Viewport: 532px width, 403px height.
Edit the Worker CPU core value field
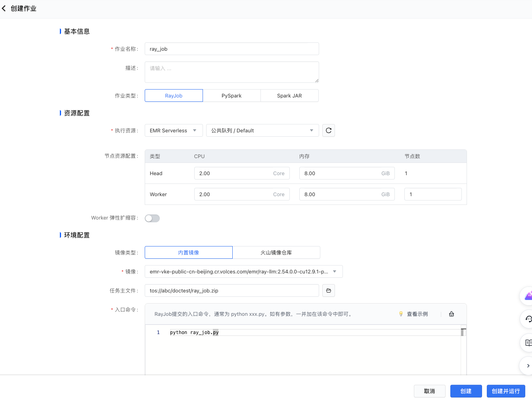242,194
